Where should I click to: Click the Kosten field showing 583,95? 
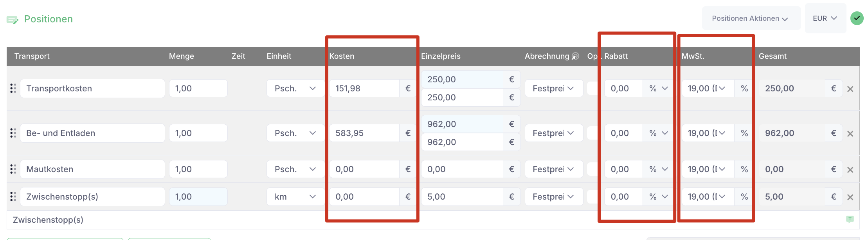click(364, 133)
